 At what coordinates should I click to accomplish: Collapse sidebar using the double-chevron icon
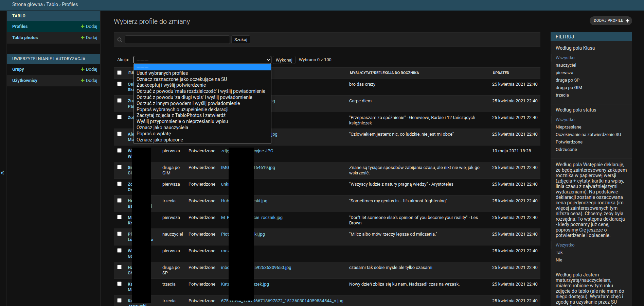pyautogui.click(x=2, y=173)
